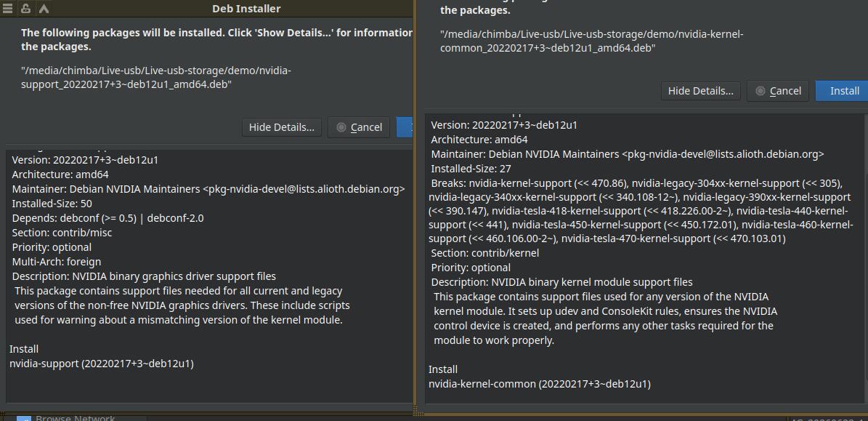Image resolution: width=868 pixels, height=421 pixels.
Task: Click the partially hidden blue Install button
Action: pyautogui.click(x=405, y=127)
